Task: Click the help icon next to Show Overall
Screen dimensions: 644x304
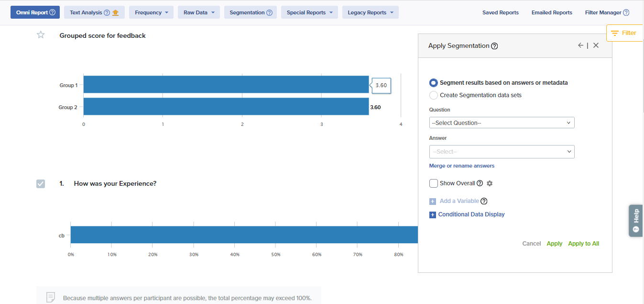Action: pyautogui.click(x=480, y=183)
